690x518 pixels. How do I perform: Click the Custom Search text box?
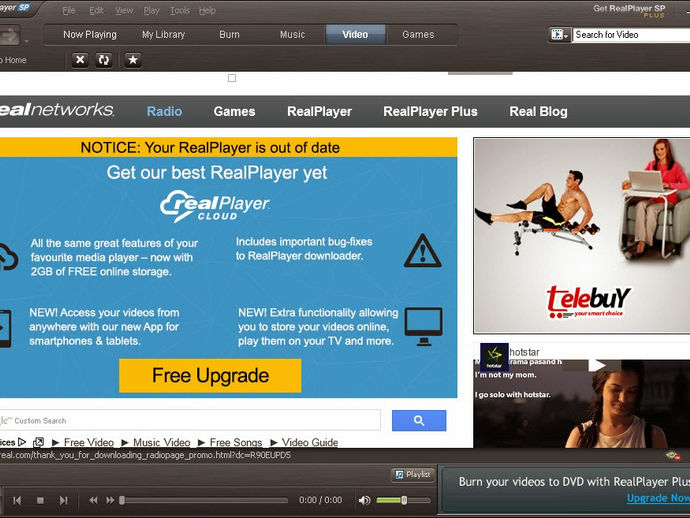pyautogui.click(x=190, y=420)
